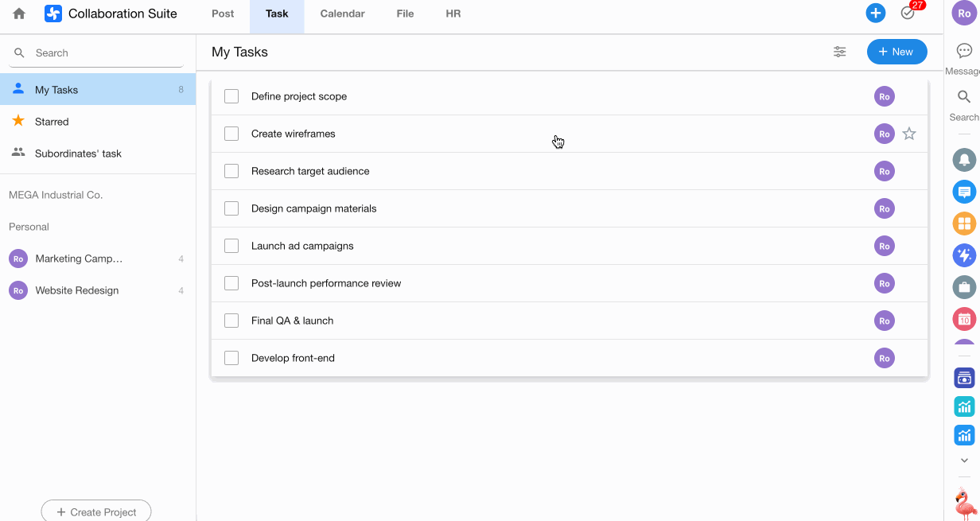This screenshot has height=521, width=980.
Task: Open the Marketing Campaign project
Action: pyautogui.click(x=79, y=259)
